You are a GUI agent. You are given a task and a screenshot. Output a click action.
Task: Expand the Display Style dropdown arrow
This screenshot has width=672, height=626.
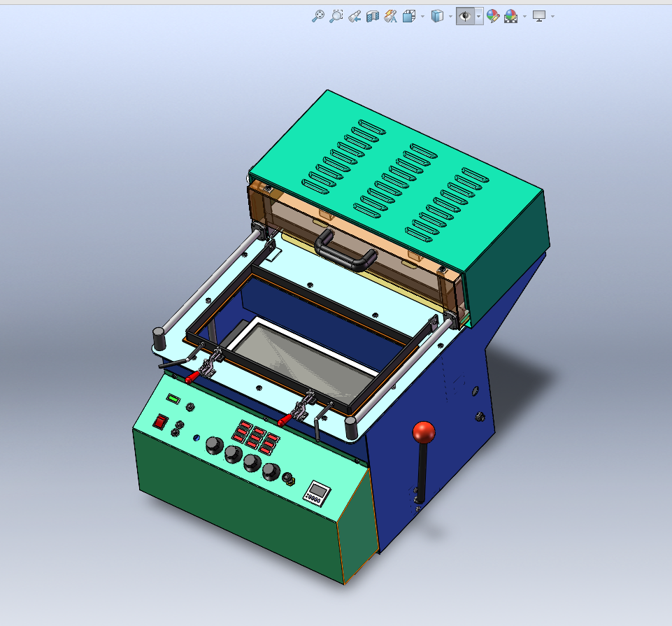click(450, 16)
